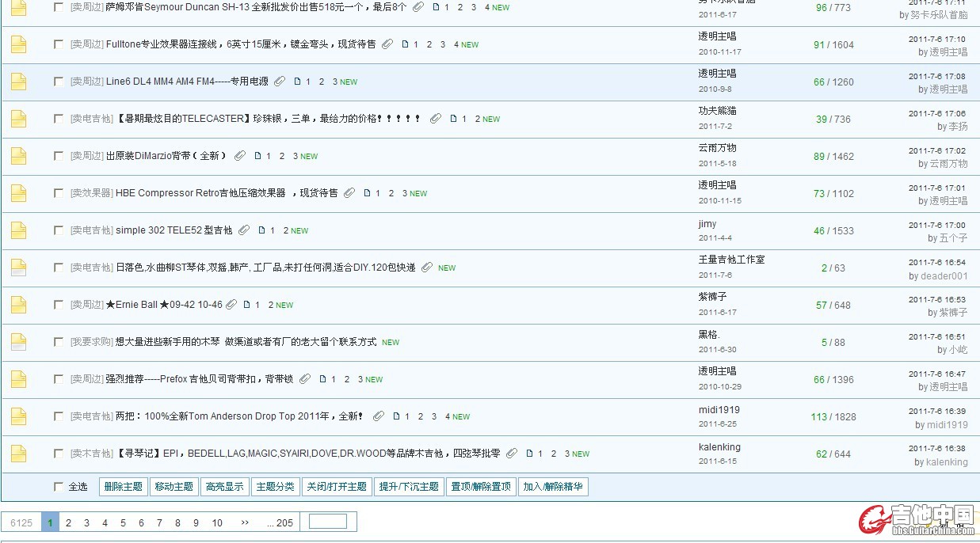Click attachment paperclip on Seymour Duncan SH-13 thread
Image resolution: width=980 pixels, height=543 pixels.
tap(418, 7)
